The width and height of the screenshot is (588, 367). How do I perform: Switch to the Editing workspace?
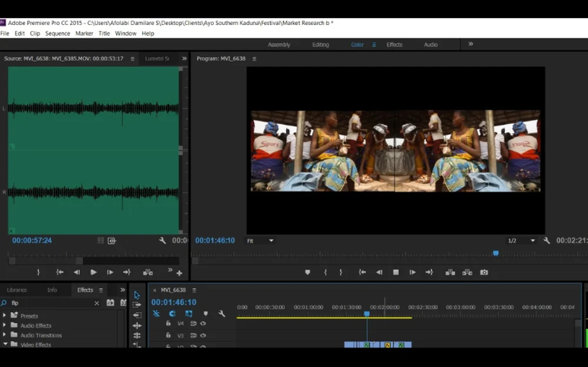(x=320, y=45)
